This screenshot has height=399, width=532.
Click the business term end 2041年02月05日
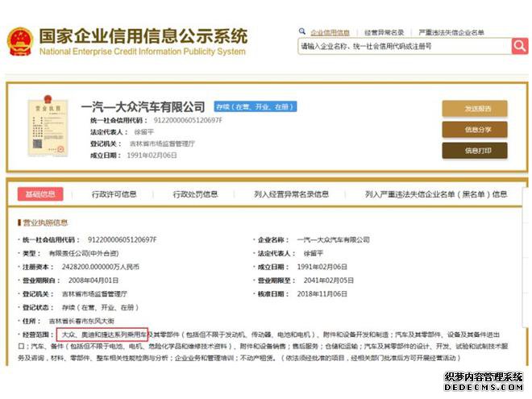coord(329,281)
